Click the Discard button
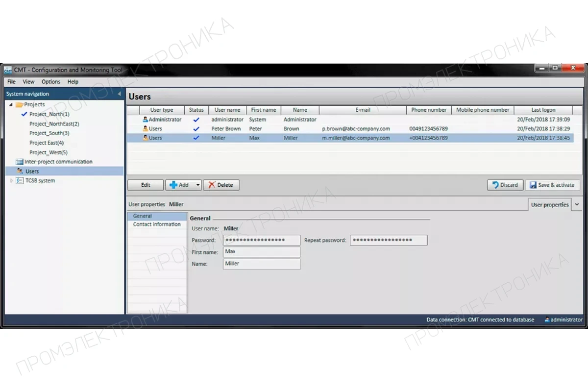The image size is (588, 392). pos(505,185)
